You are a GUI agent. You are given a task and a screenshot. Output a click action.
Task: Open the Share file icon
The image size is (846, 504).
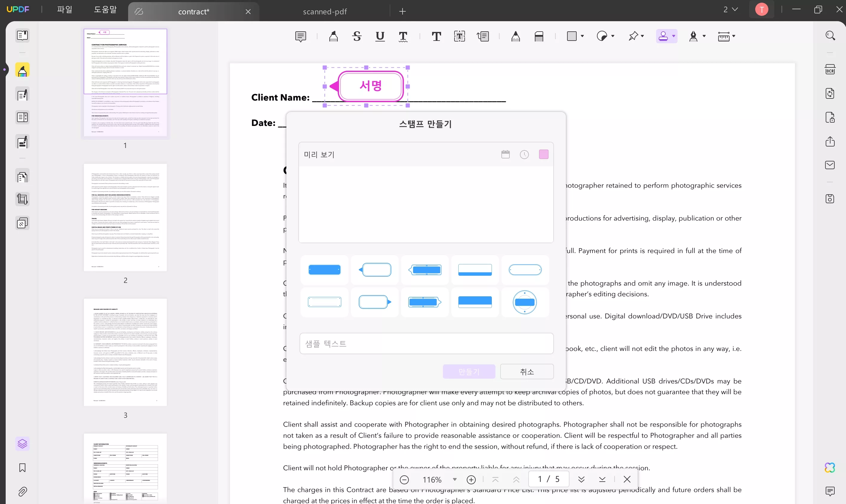pos(830,141)
